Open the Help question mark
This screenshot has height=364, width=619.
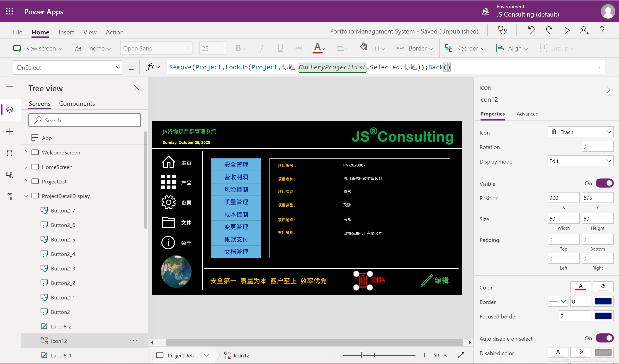pyautogui.click(x=602, y=30)
